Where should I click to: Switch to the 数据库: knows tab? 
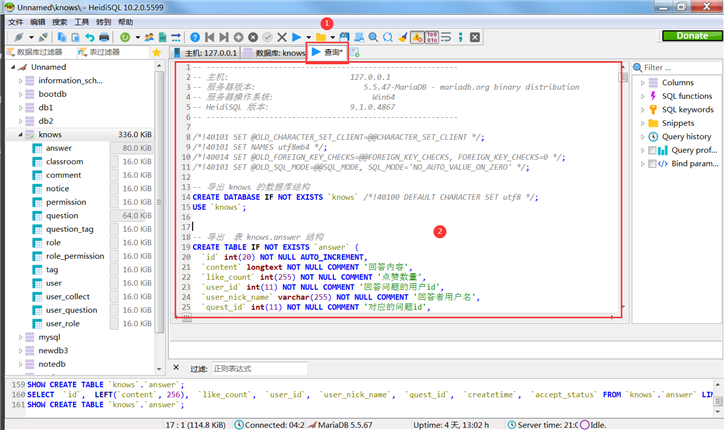pyautogui.click(x=274, y=53)
